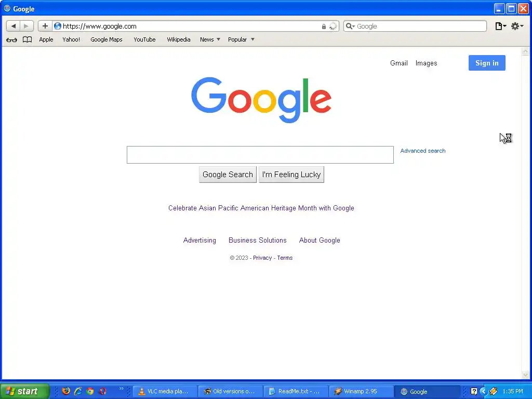Open the Business Solutions link

258,240
